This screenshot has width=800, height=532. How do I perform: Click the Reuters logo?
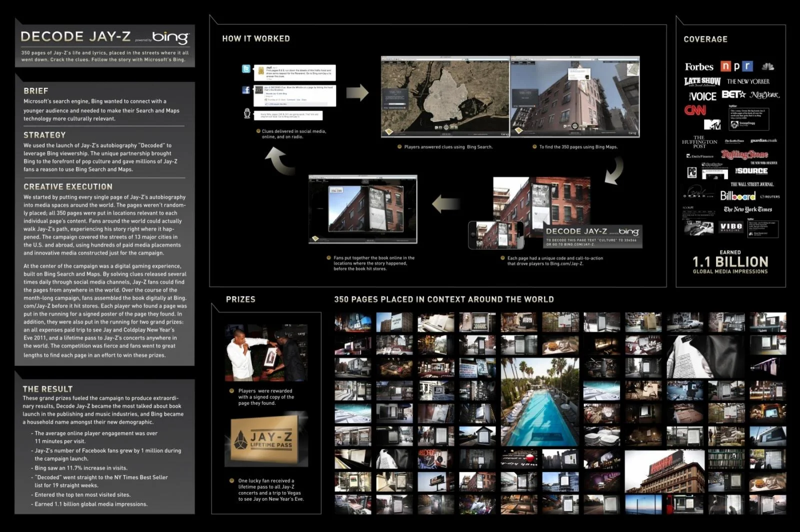(769, 197)
